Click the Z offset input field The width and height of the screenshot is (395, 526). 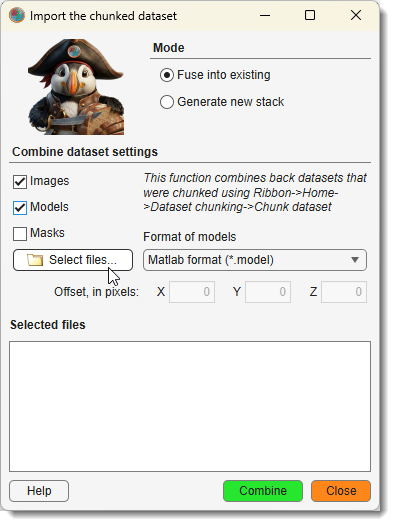344,292
